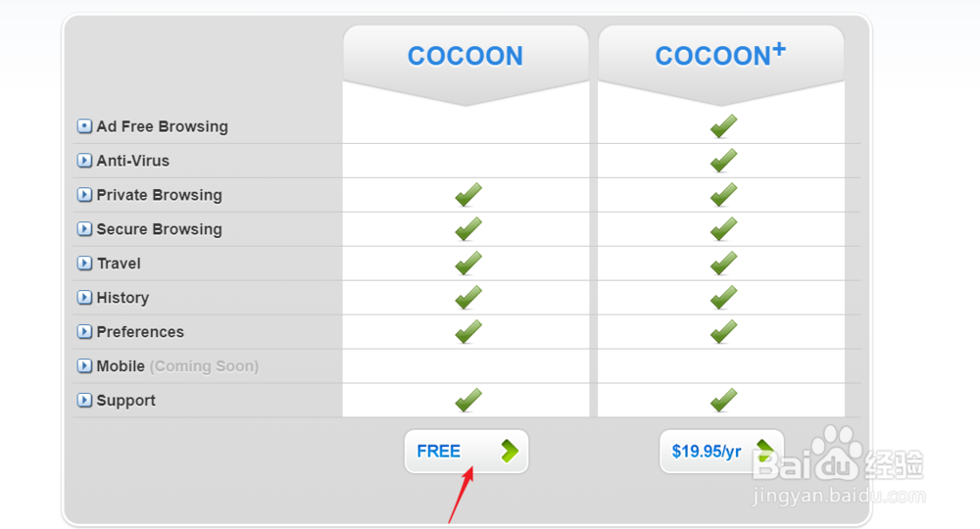Screen dimensions: 980x529
Task: Click the arrow icon beside Support
Action: tap(84, 401)
